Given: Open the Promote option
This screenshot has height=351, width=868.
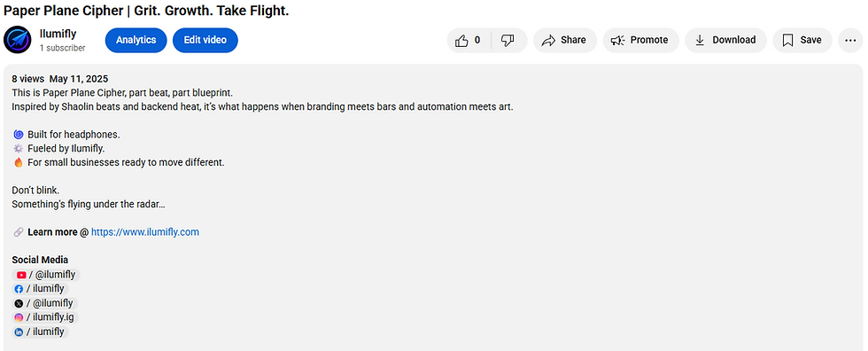Looking at the screenshot, I should click(x=640, y=40).
